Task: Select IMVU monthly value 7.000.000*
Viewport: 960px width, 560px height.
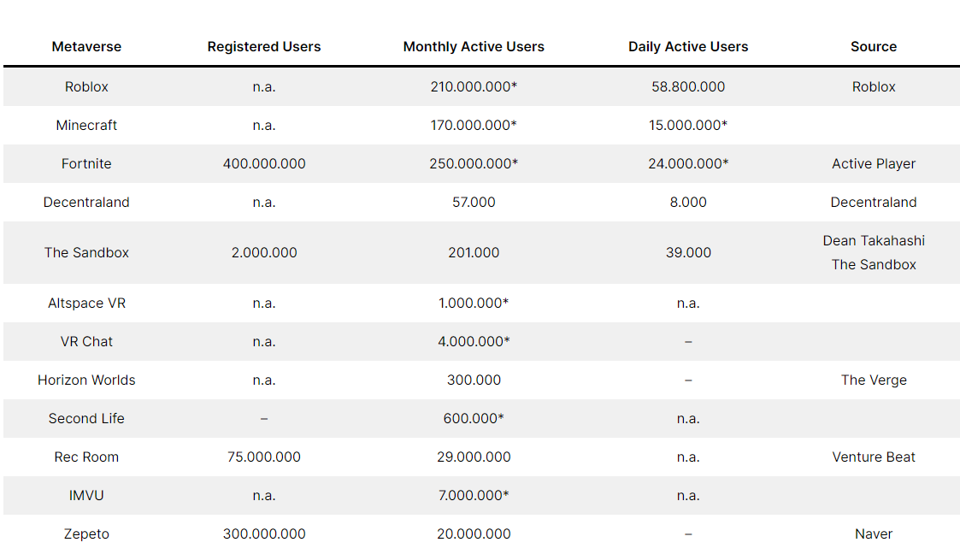Action: (474, 497)
